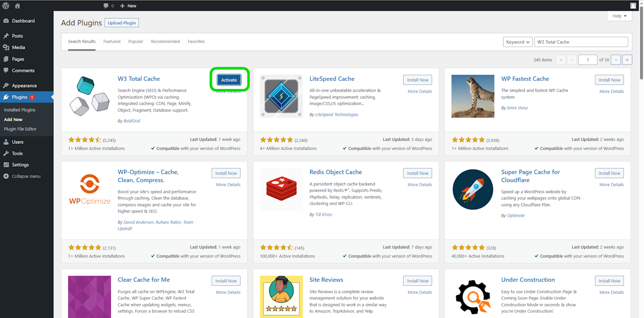Go to the next results page

(x=616, y=60)
